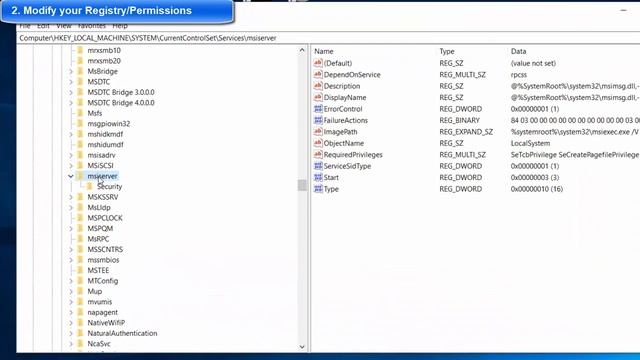
Task: Click the Start value data 0x00000003 (3)
Action: click(x=535, y=177)
